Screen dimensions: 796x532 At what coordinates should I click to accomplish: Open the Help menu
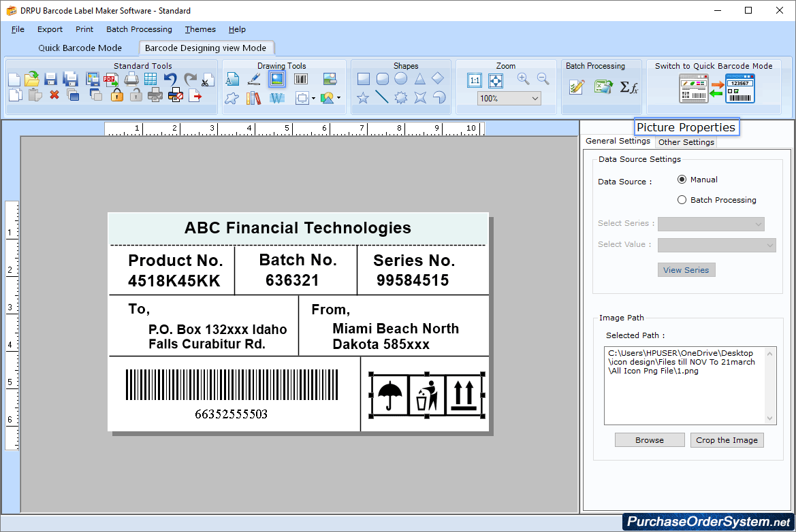tap(237, 29)
